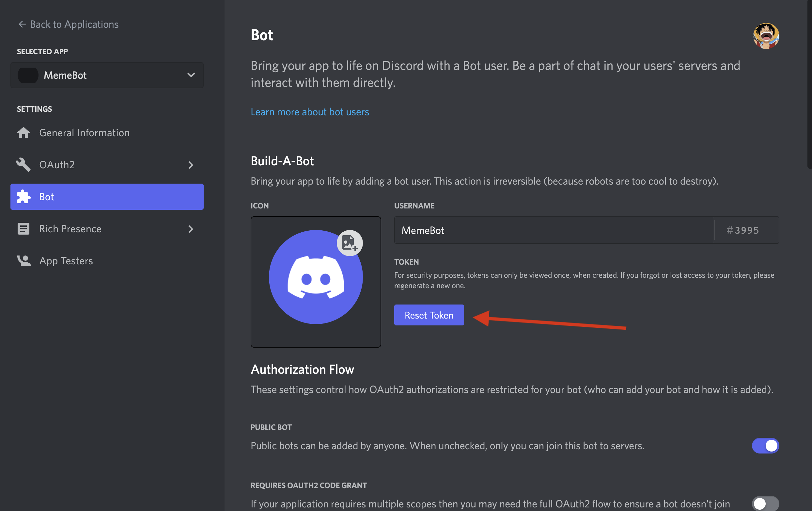Screen dimensions: 812x511
Task: Open Learn more about bot users link
Action: pyautogui.click(x=309, y=112)
